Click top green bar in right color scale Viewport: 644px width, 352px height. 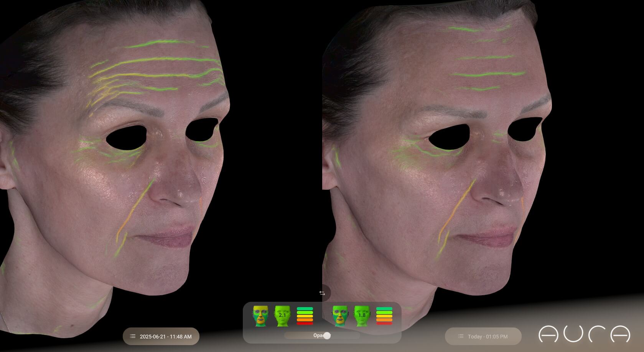[384, 309]
